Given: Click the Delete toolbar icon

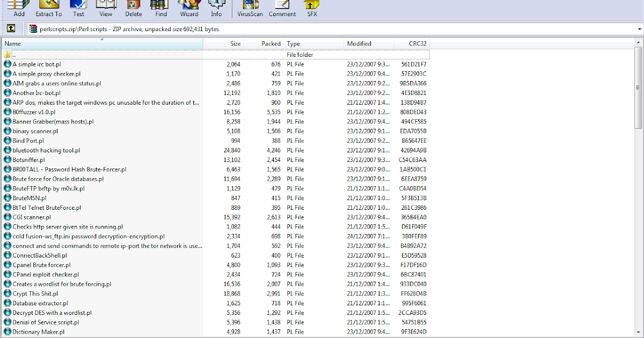Looking at the screenshot, I should click(x=134, y=8).
